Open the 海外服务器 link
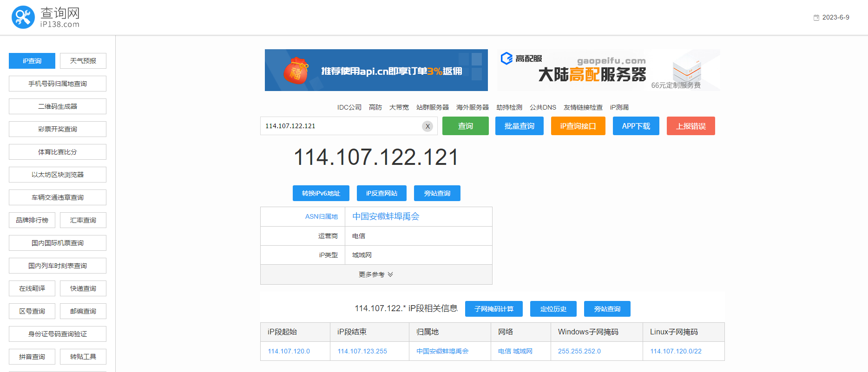This screenshot has height=372, width=868. [x=473, y=107]
